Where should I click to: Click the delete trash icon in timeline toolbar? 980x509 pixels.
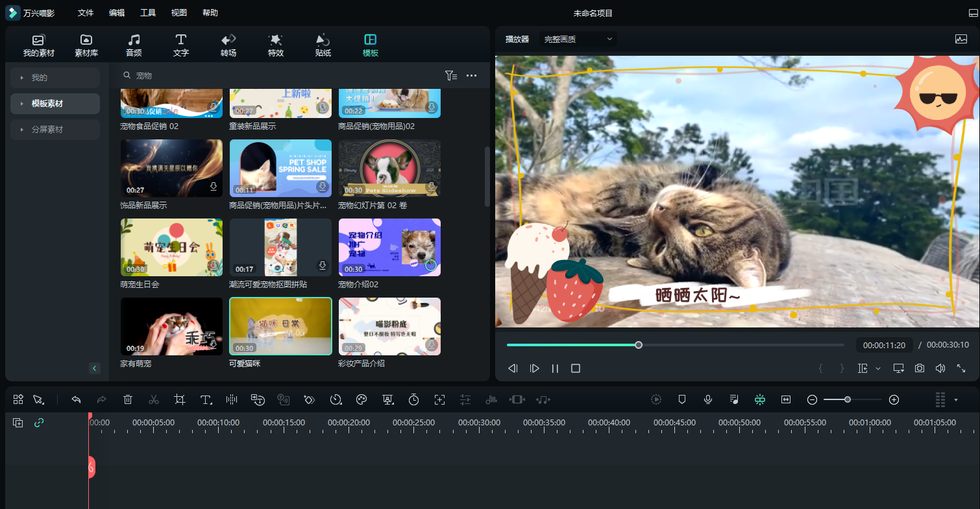point(128,400)
